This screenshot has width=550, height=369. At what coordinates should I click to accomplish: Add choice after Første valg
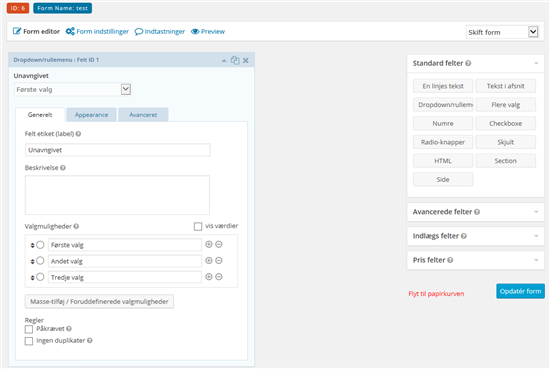(x=209, y=244)
